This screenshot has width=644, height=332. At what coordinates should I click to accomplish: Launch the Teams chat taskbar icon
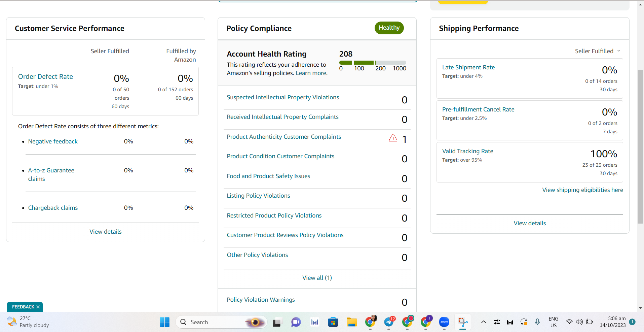point(296,322)
